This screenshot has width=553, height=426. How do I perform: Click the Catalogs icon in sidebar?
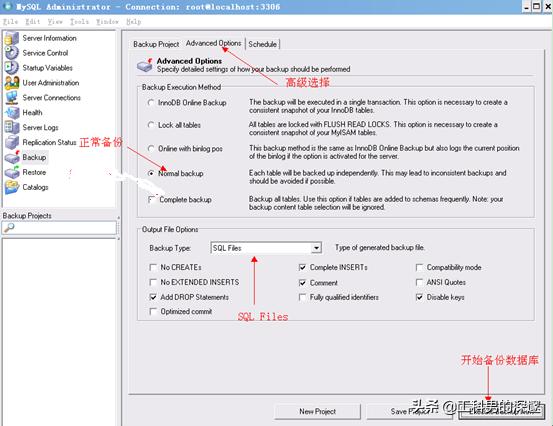(x=12, y=187)
